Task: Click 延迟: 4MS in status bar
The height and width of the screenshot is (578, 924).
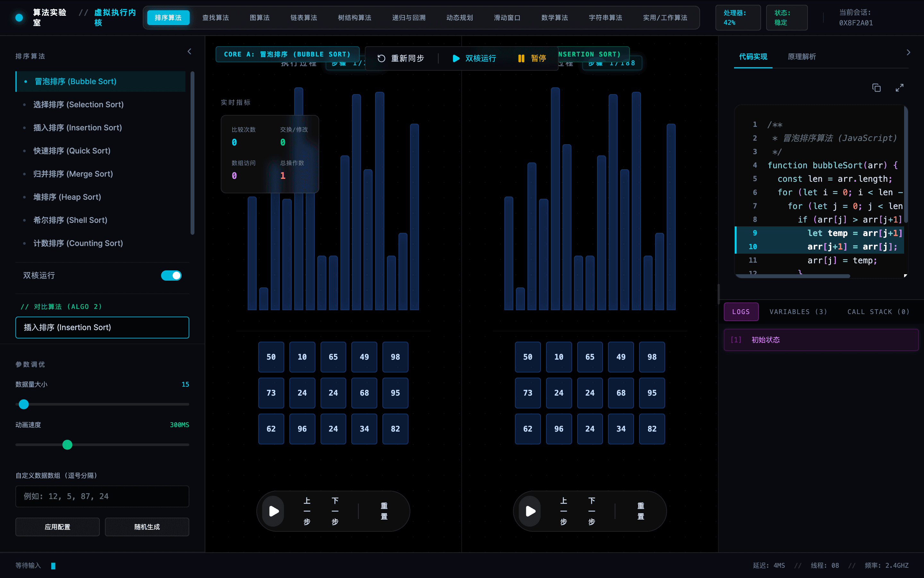Action: (x=769, y=565)
